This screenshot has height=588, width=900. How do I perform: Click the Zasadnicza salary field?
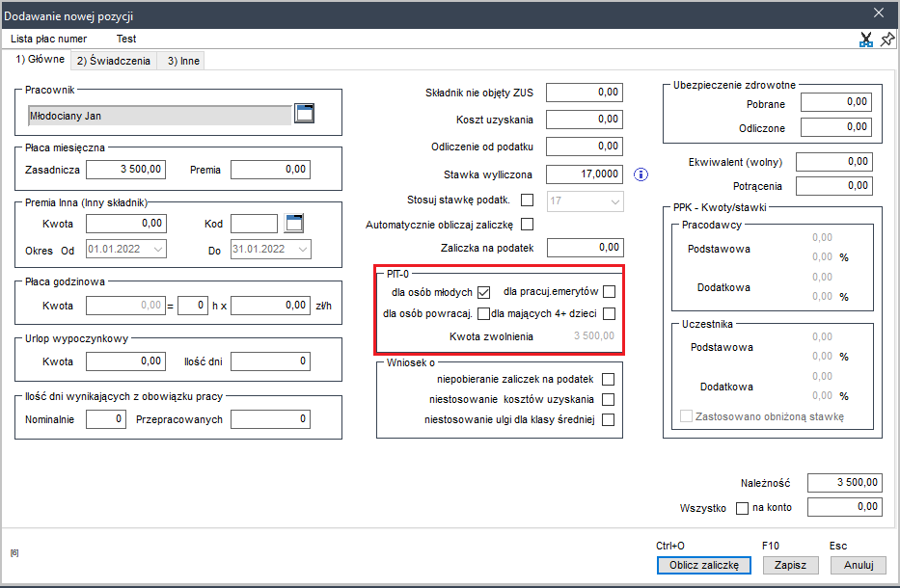point(125,170)
